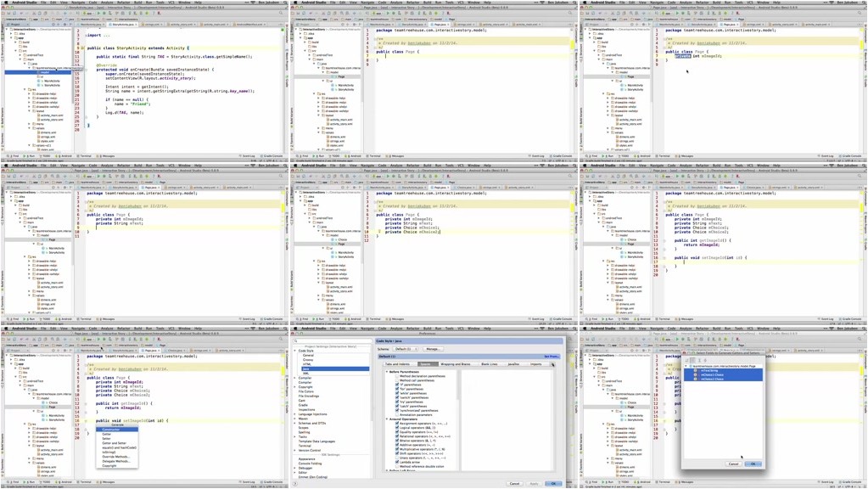Uncheck Lambda arrow checkbox
This screenshot has height=489, width=868.
point(397,463)
